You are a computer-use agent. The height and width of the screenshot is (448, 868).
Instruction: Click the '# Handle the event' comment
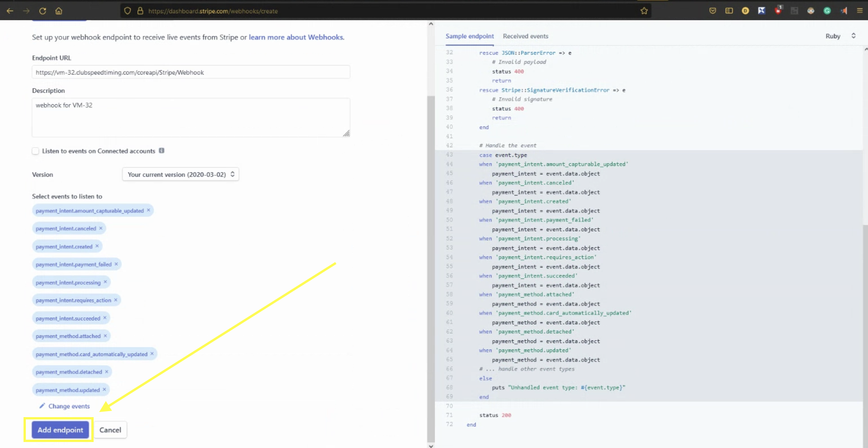pos(508,146)
